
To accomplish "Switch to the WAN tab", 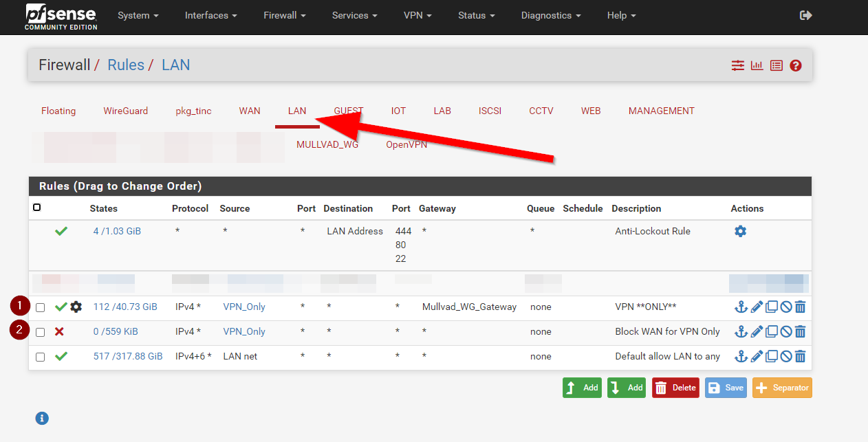I will pyautogui.click(x=250, y=111).
